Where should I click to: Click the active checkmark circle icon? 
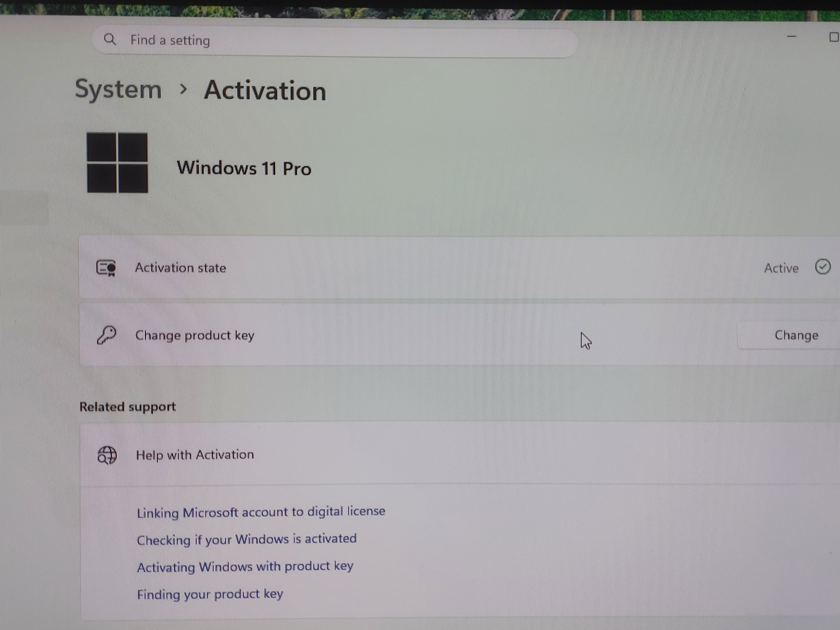click(822, 267)
